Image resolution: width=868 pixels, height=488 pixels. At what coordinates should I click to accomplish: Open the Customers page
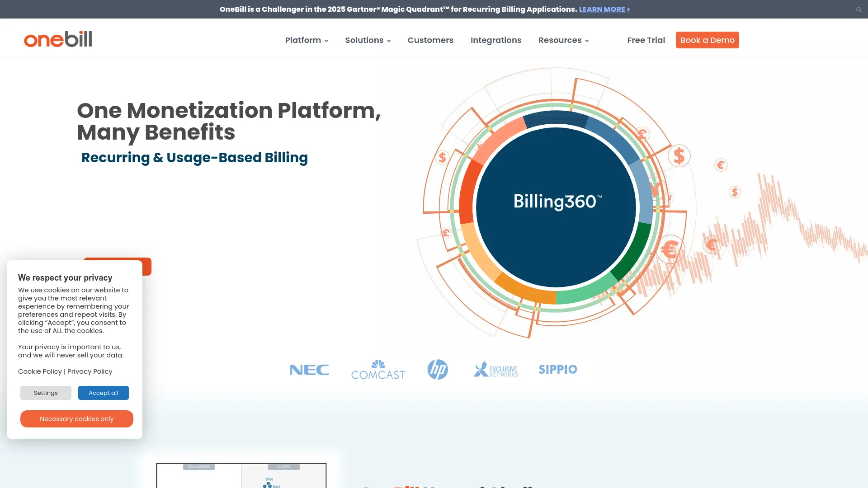coord(430,40)
